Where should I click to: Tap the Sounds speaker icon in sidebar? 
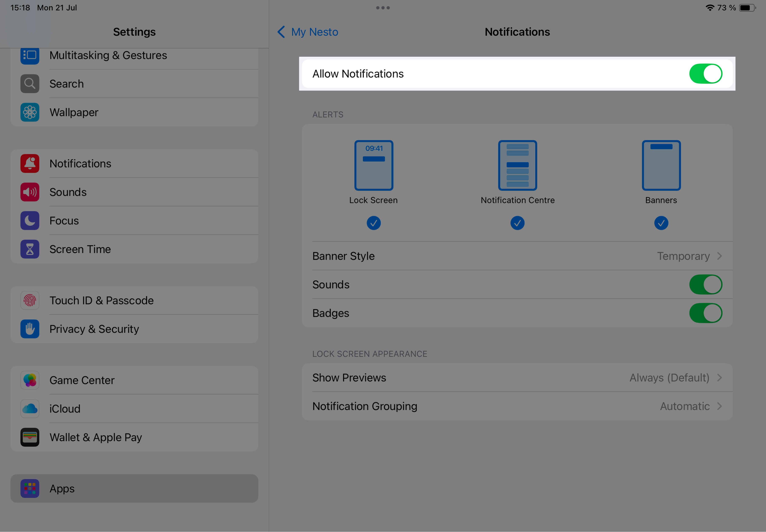point(30,192)
